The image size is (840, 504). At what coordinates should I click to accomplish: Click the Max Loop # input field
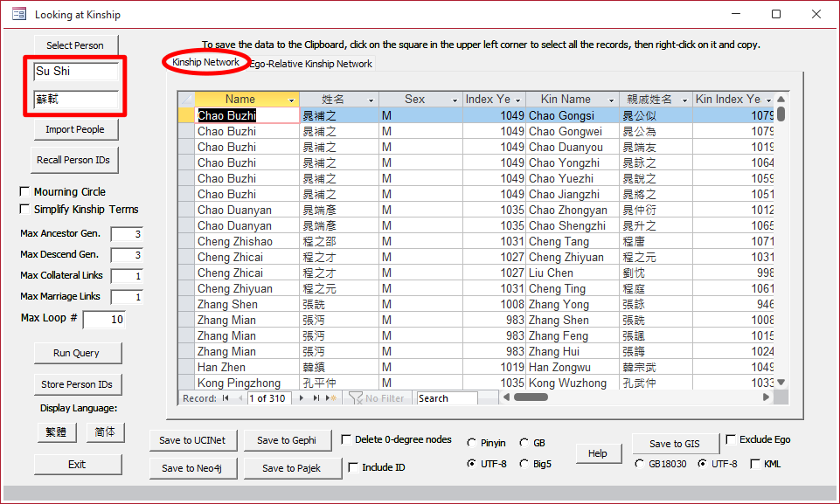coord(104,320)
